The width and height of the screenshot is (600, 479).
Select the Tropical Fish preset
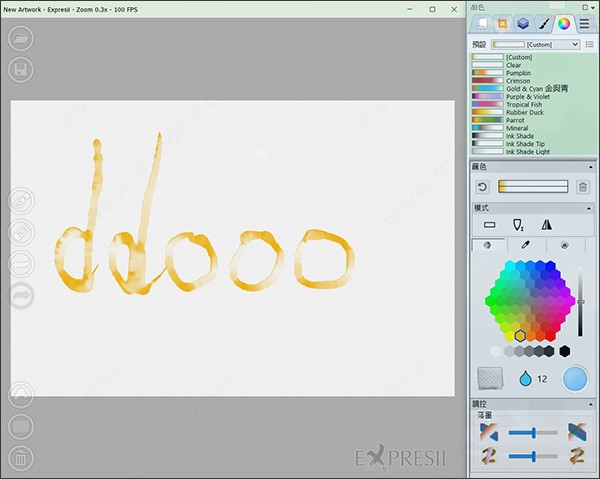[x=526, y=104]
